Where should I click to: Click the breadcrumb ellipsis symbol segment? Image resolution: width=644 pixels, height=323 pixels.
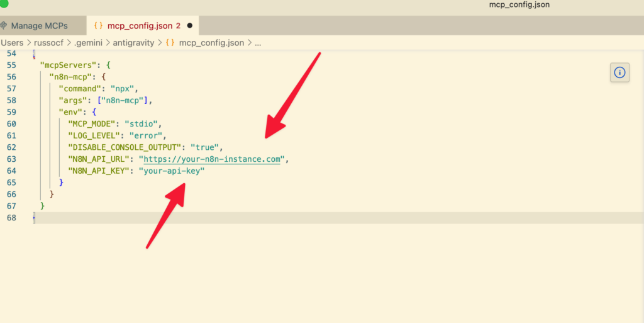point(258,43)
